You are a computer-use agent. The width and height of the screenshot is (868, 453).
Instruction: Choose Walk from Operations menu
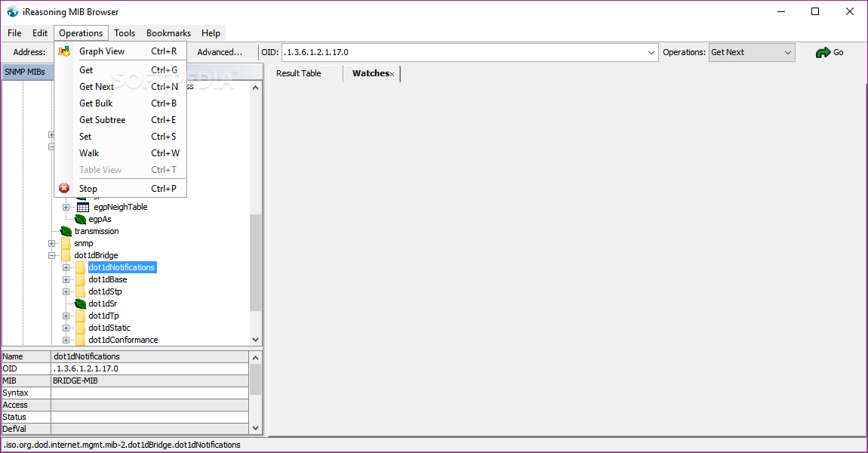pyautogui.click(x=121, y=153)
